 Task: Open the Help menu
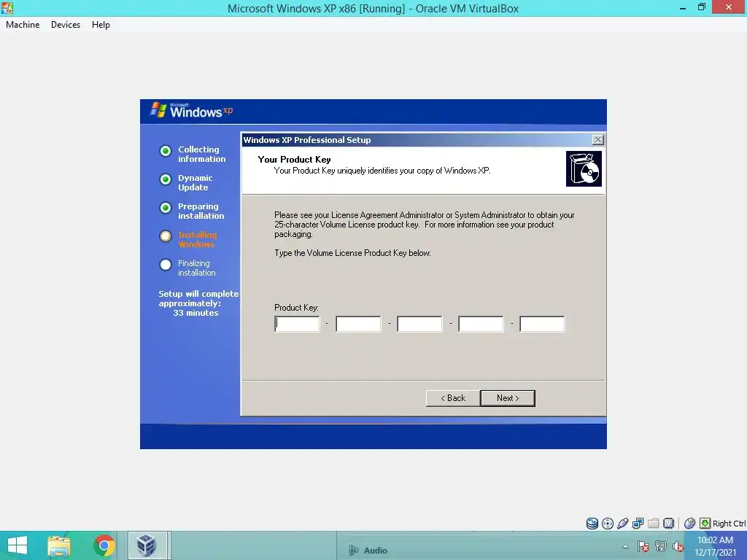pyautogui.click(x=101, y=25)
